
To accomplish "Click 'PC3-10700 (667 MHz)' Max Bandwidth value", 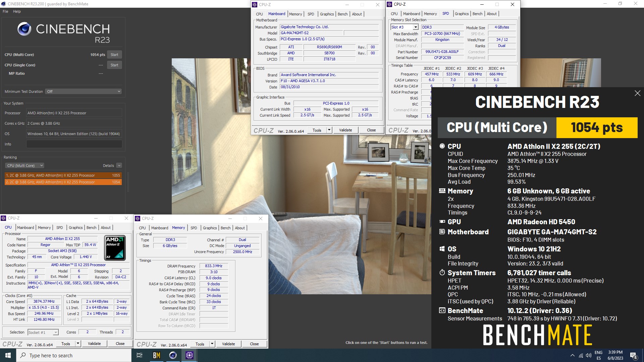I will tap(442, 34).
